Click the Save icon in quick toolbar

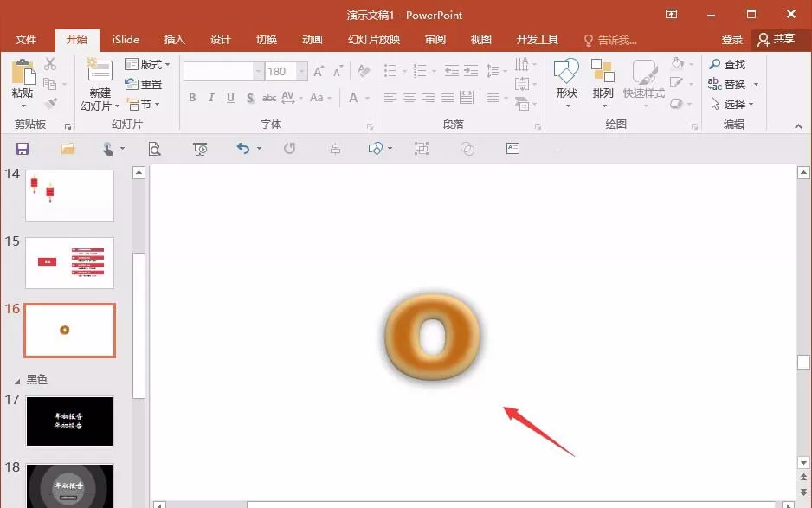tap(23, 149)
